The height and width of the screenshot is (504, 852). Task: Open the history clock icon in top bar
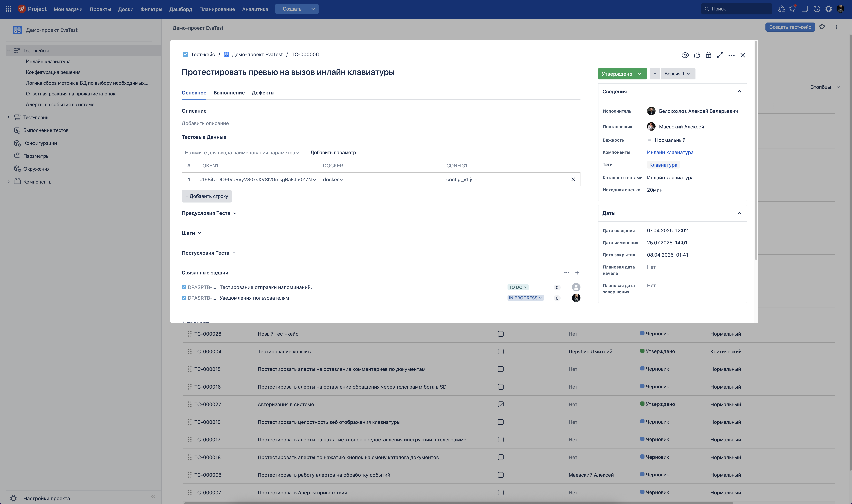[x=817, y=9]
